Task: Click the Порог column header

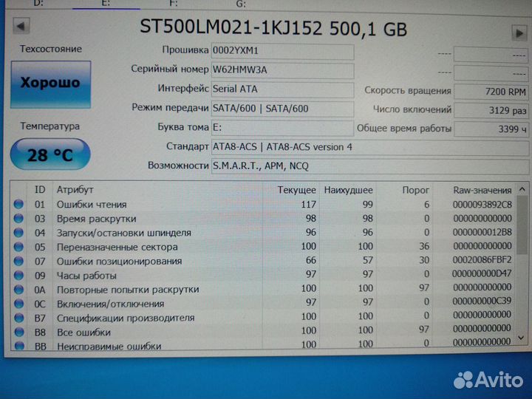Action: point(415,190)
